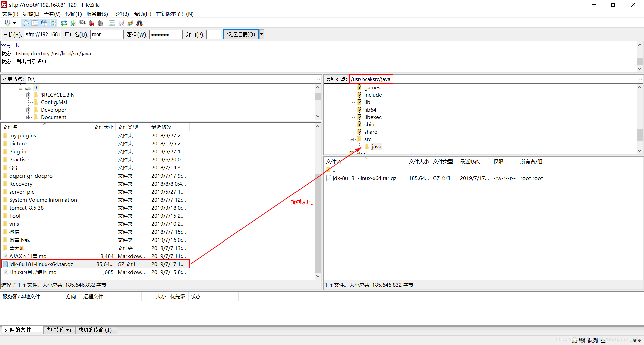This screenshot has height=345, width=644.
Task: Click the red activity LED indicator
Action: [639, 340]
